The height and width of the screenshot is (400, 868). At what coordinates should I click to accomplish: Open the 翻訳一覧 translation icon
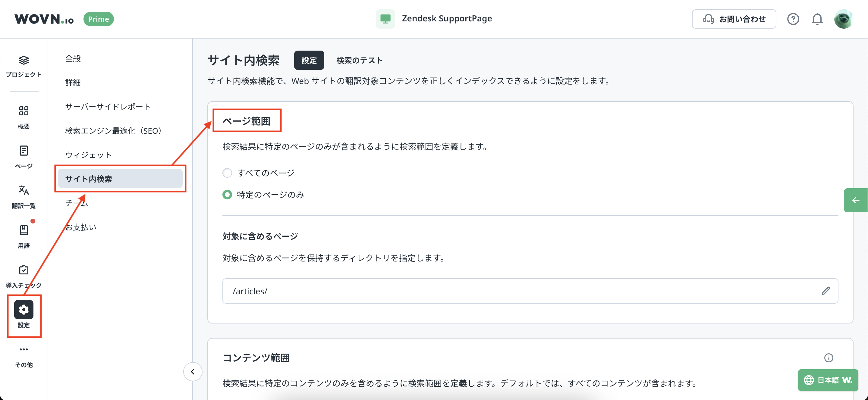tap(24, 190)
